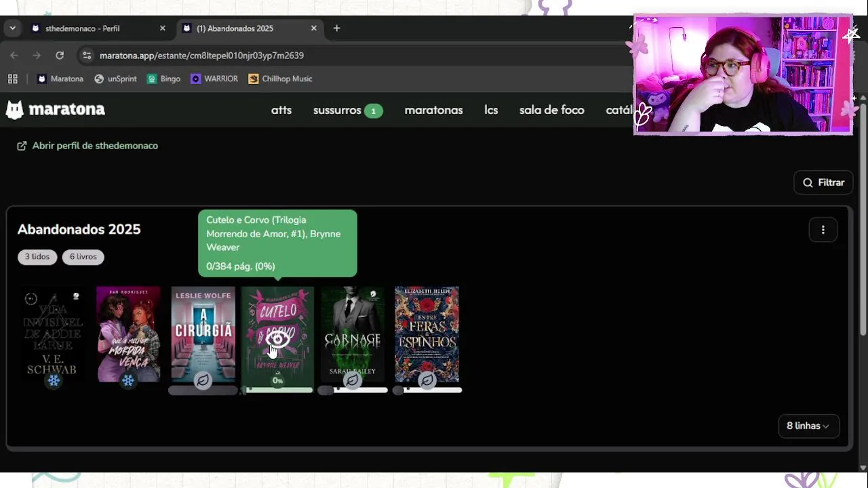This screenshot has width=868, height=488.
Task: Click the Filtrar button
Action: click(x=823, y=182)
